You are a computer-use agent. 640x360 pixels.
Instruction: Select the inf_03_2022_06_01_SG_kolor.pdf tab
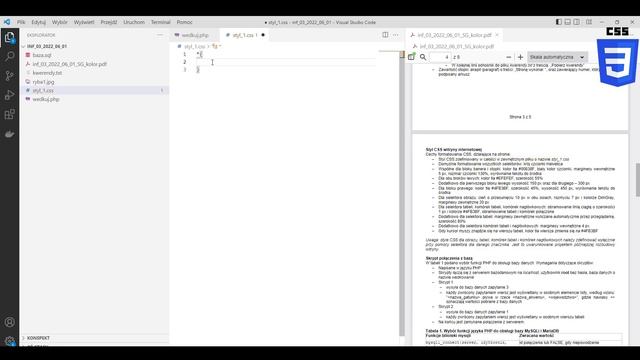[454, 35]
